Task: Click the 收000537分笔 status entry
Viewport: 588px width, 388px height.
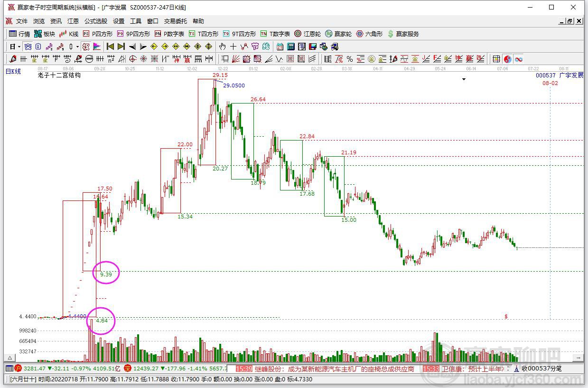Action: click(541, 369)
